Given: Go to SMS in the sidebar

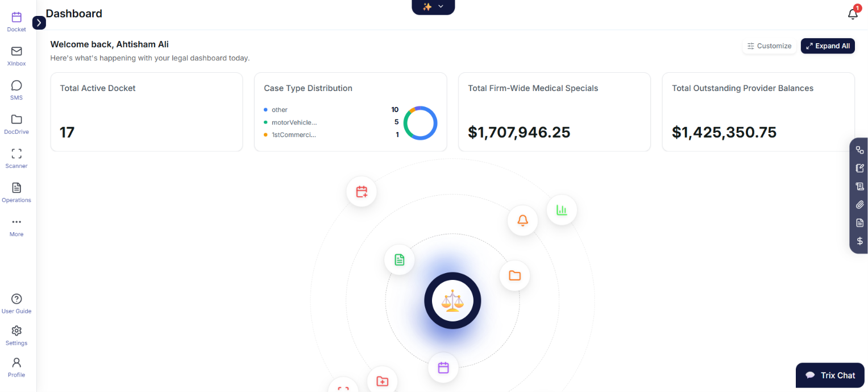Looking at the screenshot, I should 16,90.
